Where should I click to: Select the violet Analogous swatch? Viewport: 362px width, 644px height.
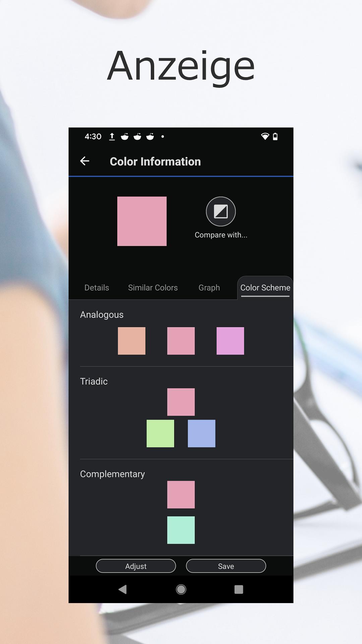point(230,341)
